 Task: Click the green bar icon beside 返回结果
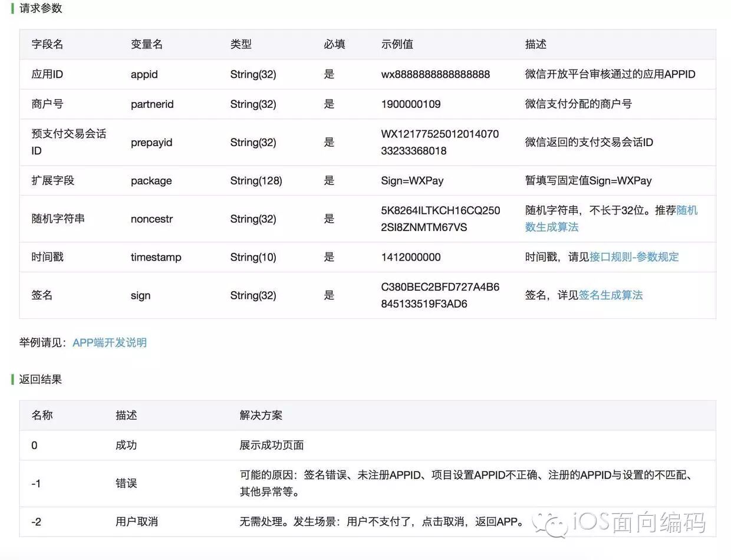coord(13,380)
